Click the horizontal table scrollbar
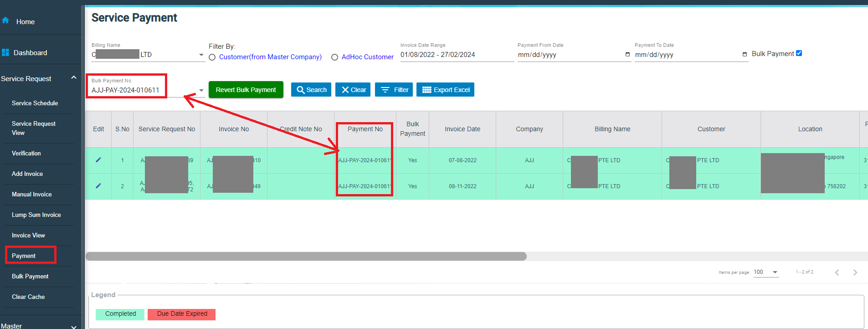 [x=306, y=257]
